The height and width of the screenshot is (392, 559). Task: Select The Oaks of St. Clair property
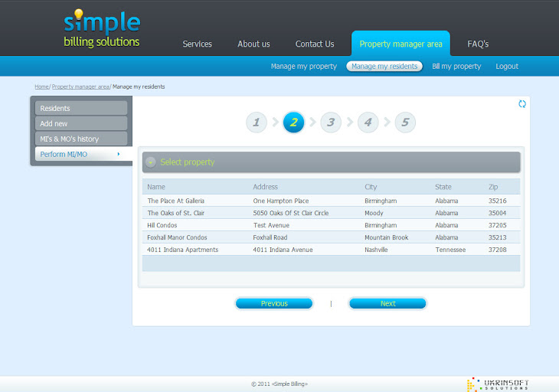pyautogui.click(x=176, y=213)
